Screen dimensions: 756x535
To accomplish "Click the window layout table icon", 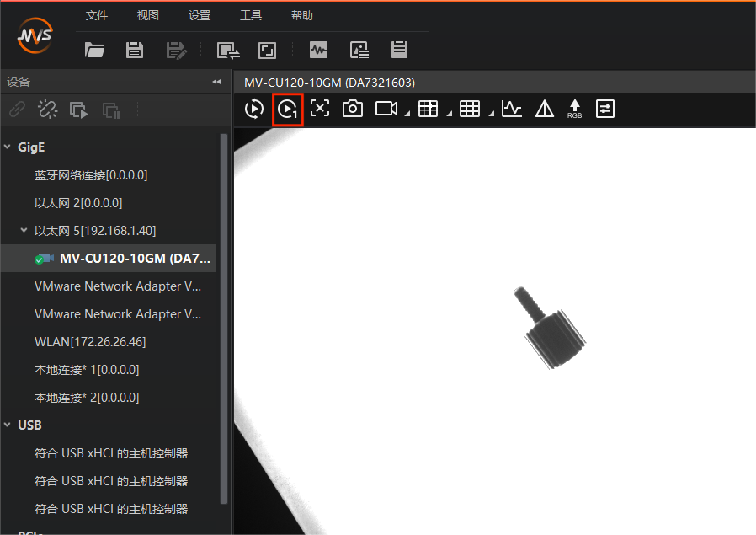I will pyautogui.click(x=429, y=109).
